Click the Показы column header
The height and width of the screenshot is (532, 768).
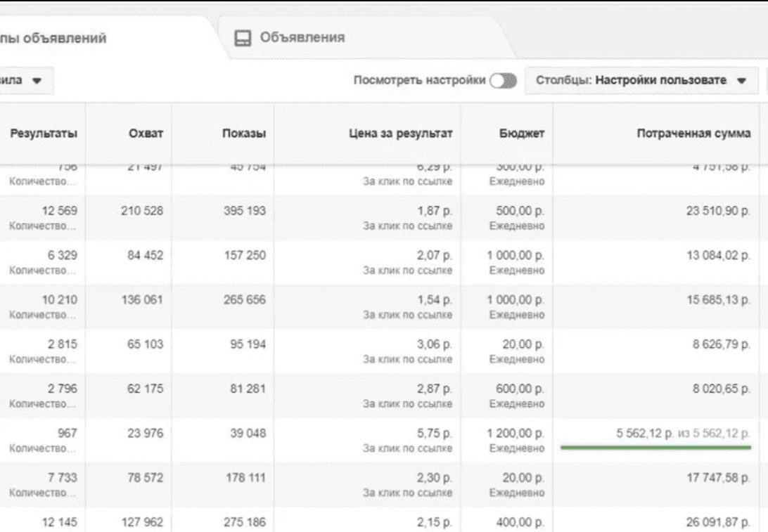pos(244,134)
